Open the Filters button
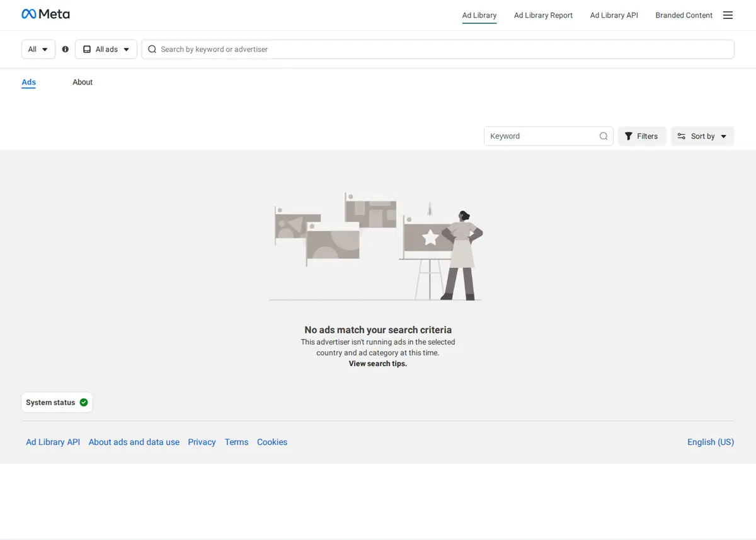Viewport: 756px width, 540px height. coord(641,136)
